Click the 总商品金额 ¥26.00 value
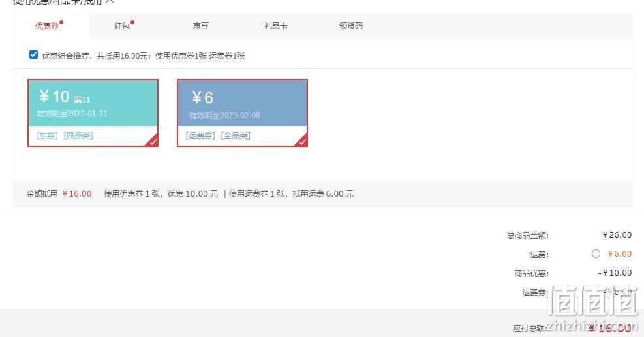Image resolution: width=644 pixels, height=337 pixels. 617,234
